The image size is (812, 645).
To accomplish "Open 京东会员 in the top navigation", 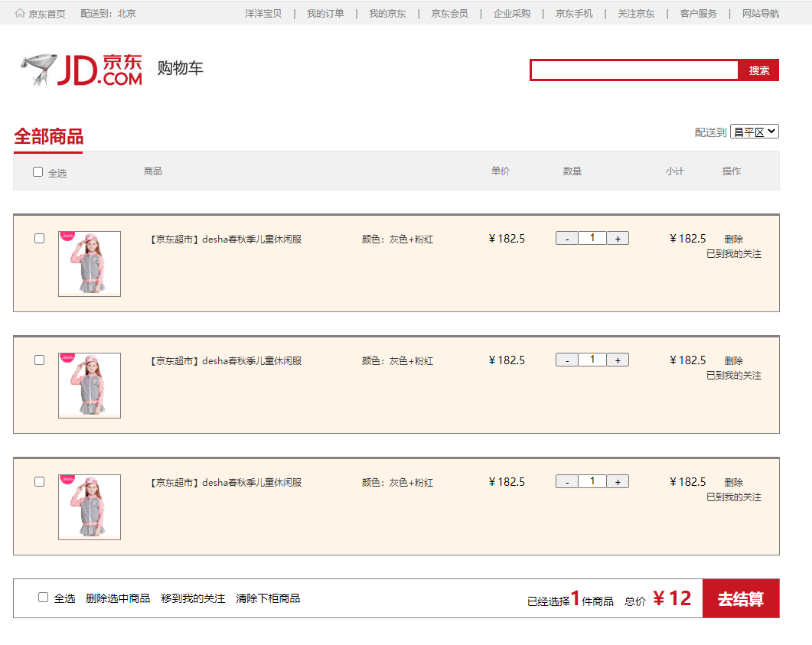I will coord(449,14).
